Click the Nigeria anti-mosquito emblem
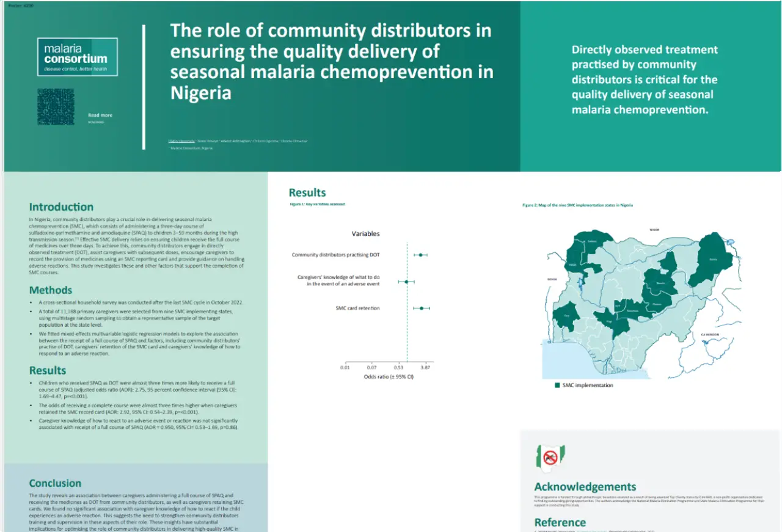Image resolution: width=782 pixels, height=532 pixels. click(550, 456)
